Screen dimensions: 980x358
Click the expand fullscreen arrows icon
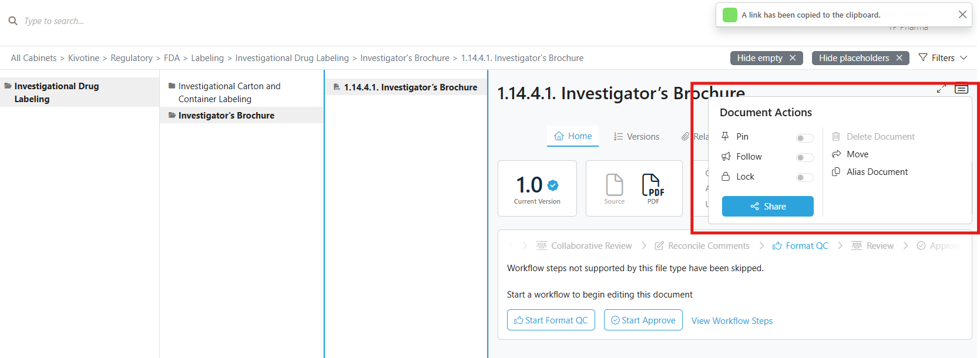[x=941, y=89]
